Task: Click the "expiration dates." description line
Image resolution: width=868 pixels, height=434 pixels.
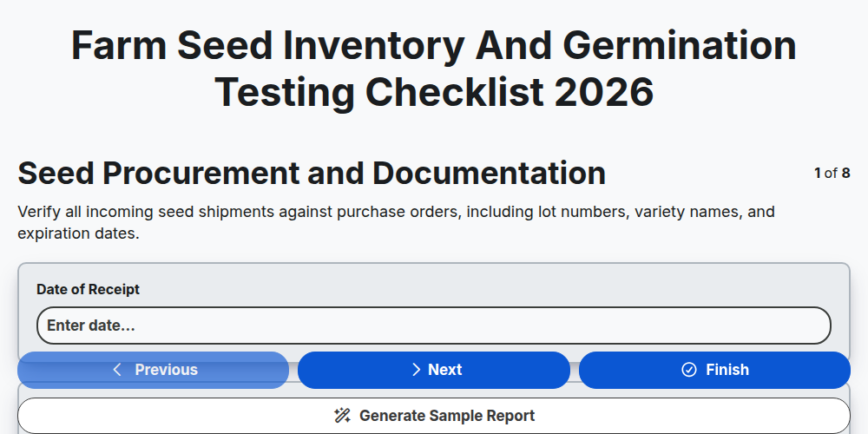Action: tap(79, 233)
